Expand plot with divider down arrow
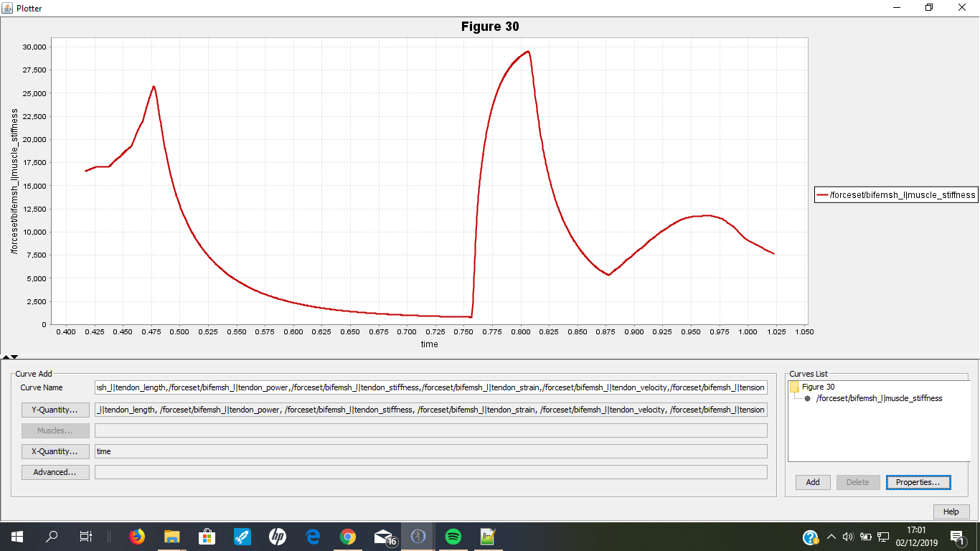The image size is (980, 551). 14,357
